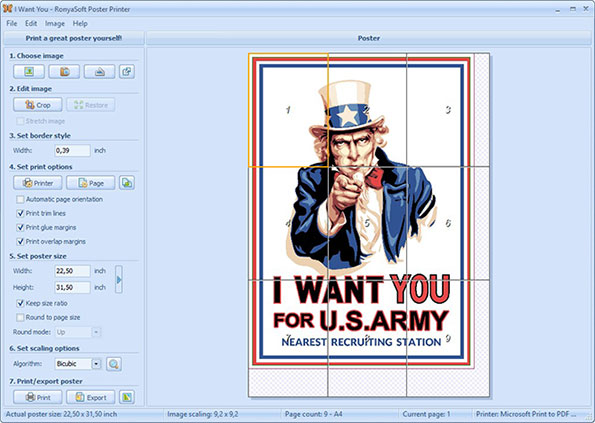Toggle the Stretch image checkbox
The image size is (595, 423).
tap(20, 121)
